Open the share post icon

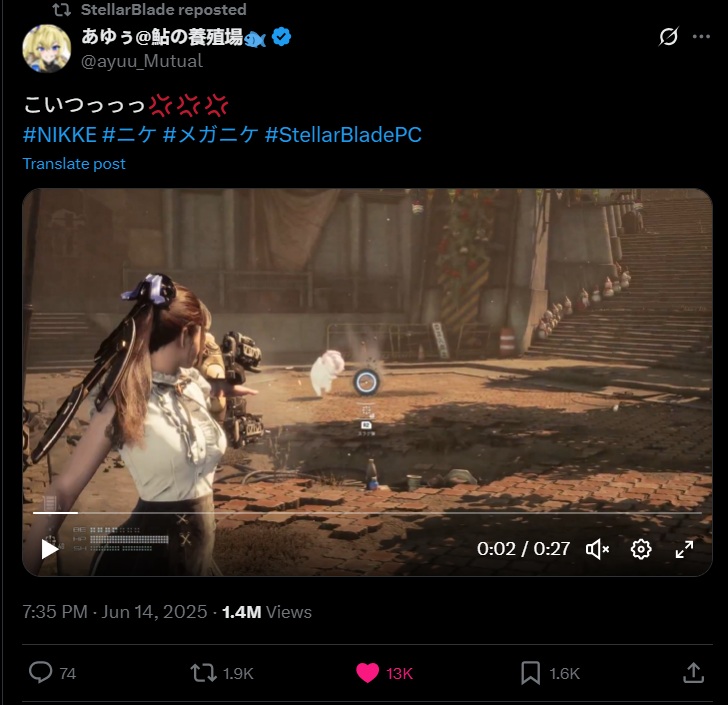point(693,672)
